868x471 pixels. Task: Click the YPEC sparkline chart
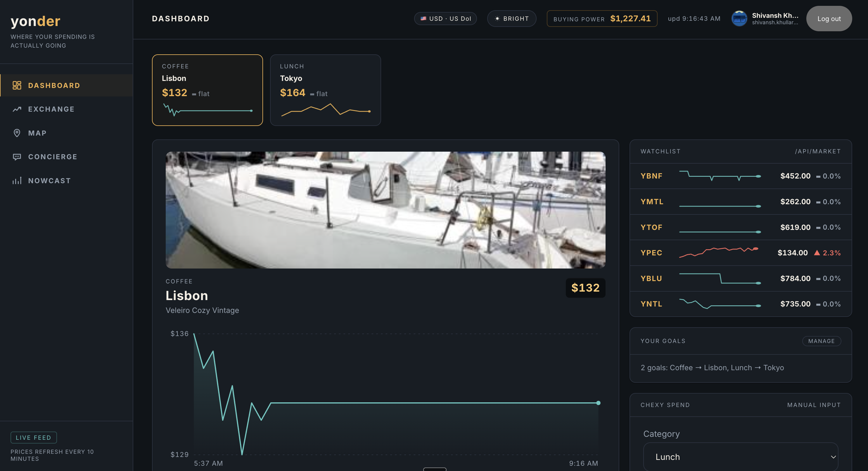pyautogui.click(x=719, y=252)
